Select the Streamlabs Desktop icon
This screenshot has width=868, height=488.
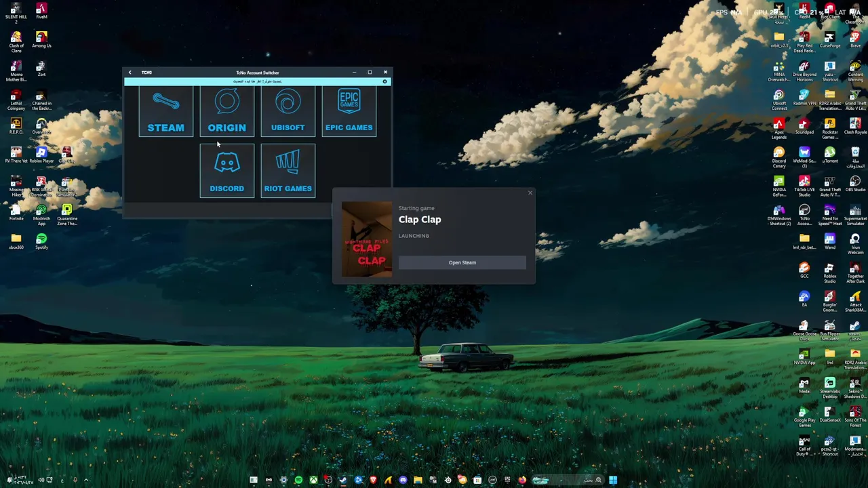point(829,388)
